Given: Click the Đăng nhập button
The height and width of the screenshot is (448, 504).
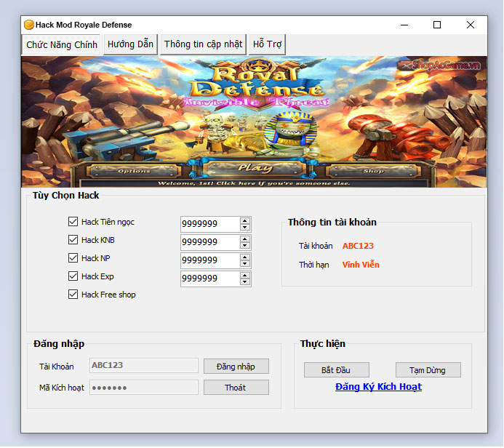Looking at the screenshot, I should click(x=236, y=367).
